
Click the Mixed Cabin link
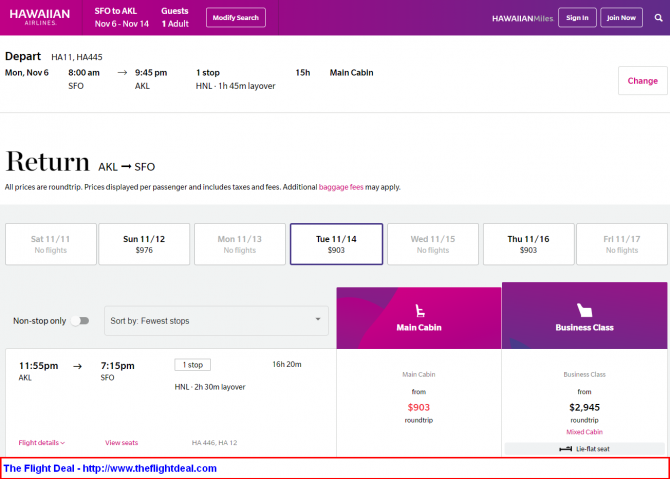[x=585, y=432]
